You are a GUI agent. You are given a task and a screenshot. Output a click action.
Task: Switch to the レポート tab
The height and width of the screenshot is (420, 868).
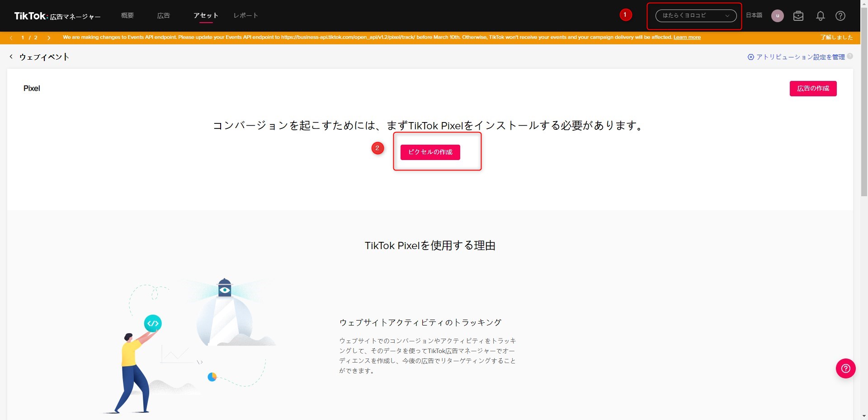pos(245,15)
